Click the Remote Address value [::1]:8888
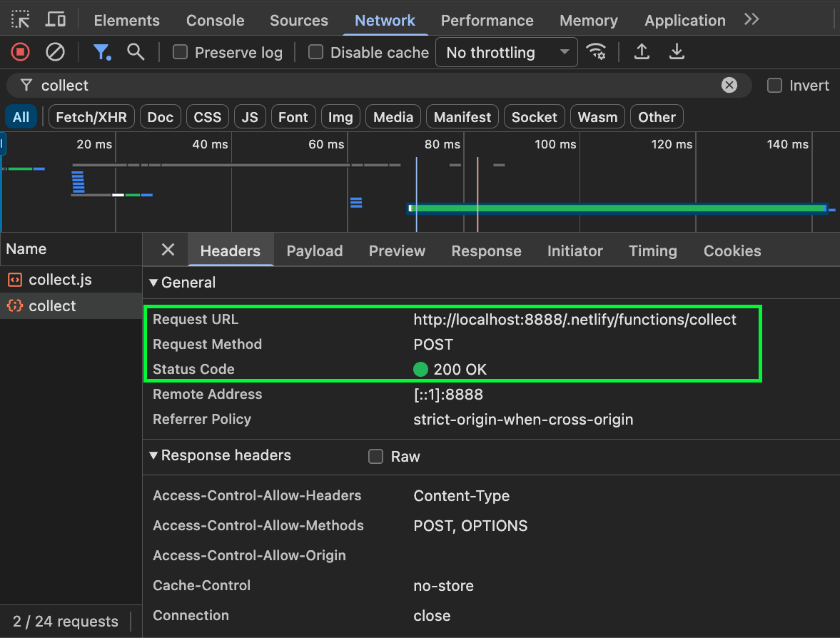The image size is (840, 638). click(x=448, y=395)
